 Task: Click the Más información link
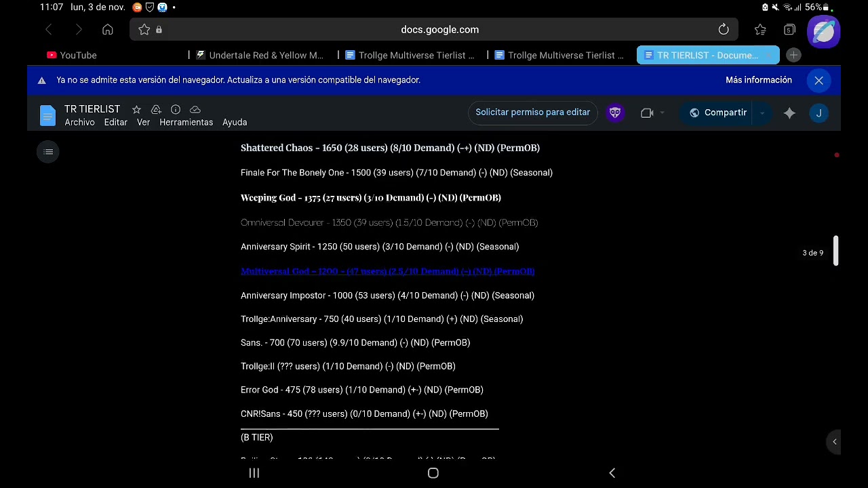759,80
